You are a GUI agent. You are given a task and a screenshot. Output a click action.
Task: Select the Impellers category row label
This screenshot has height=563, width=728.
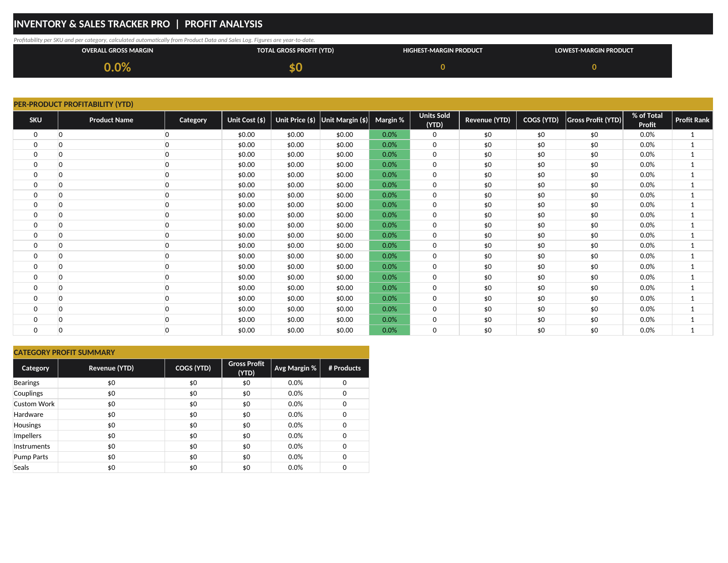(x=27, y=436)
